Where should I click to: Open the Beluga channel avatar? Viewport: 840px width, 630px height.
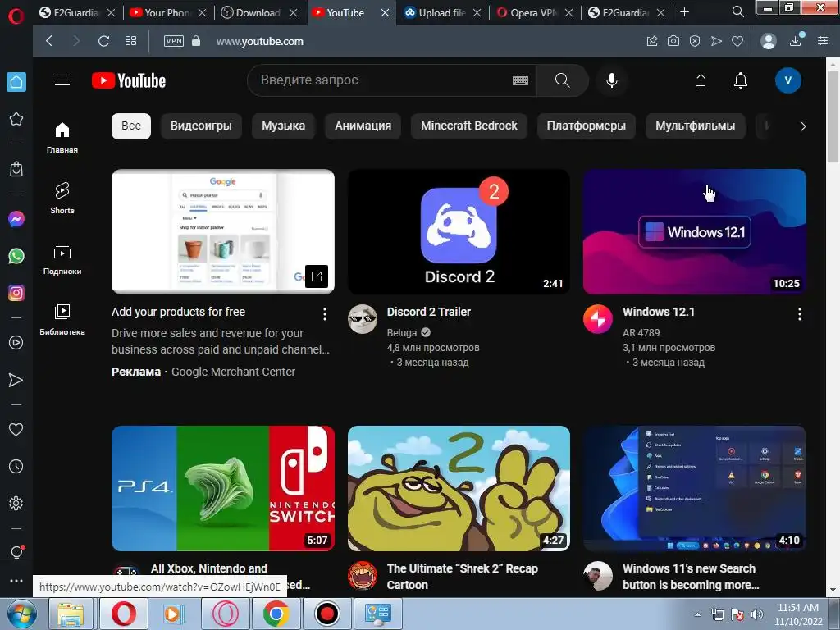pyautogui.click(x=363, y=319)
